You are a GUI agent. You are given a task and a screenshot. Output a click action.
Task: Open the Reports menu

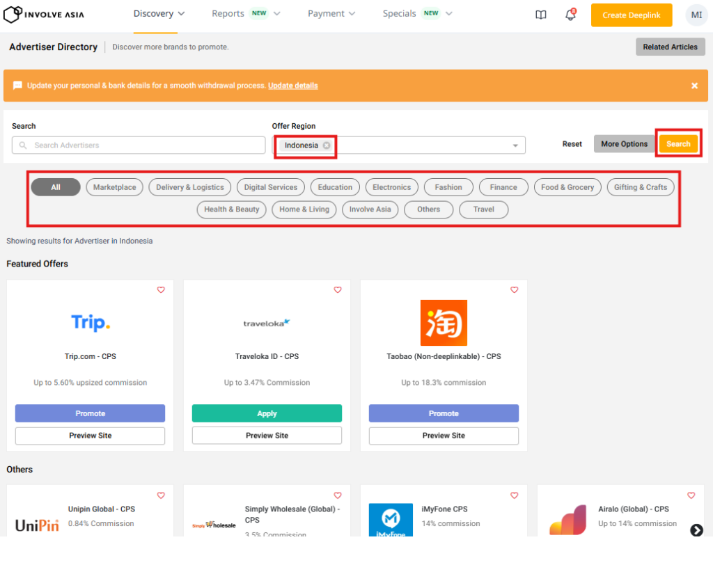click(246, 14)
